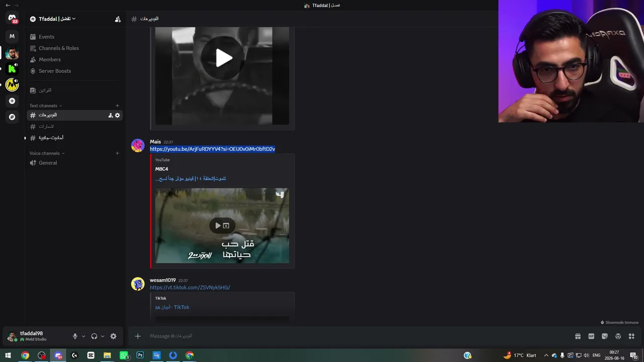The image size is (644, 362).
Task: Open the TikTok embed title link
Action: (172, 307)
